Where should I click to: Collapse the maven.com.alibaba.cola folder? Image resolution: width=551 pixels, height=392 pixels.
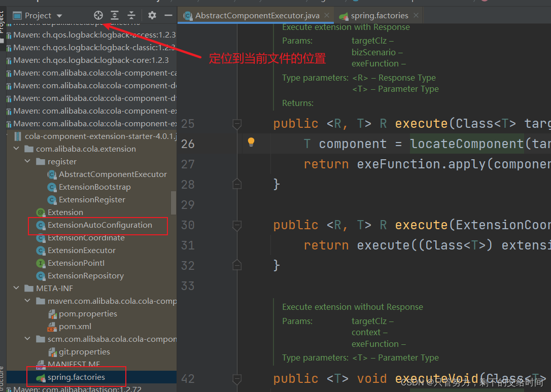pos(27,301)
